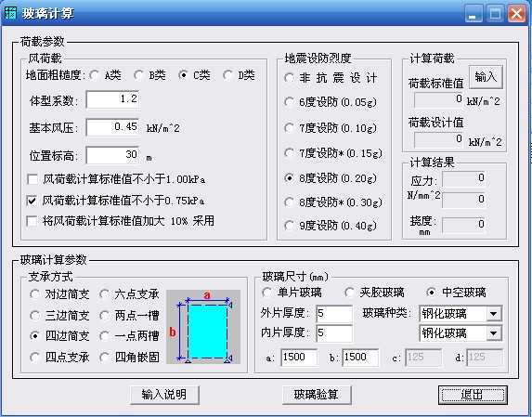Open outer pane 玻璃种类 dropdown

pos(494,314)
